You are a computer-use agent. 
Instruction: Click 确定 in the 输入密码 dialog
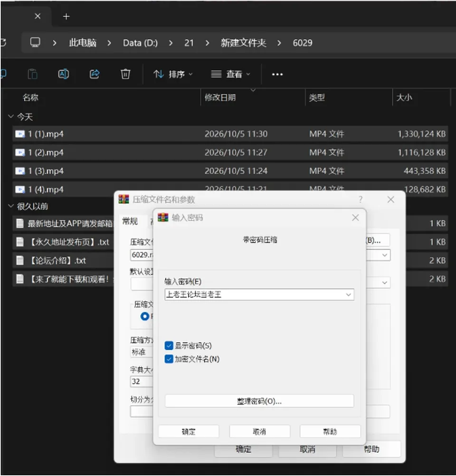189,431
